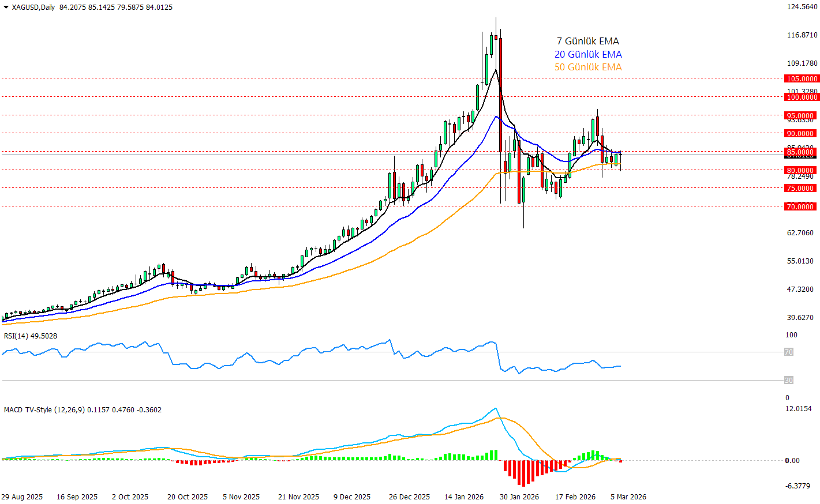Screen dimensions: 820x504
Task: Select the 14 Jan 2026 date label
Action: [x=464, y=497]
